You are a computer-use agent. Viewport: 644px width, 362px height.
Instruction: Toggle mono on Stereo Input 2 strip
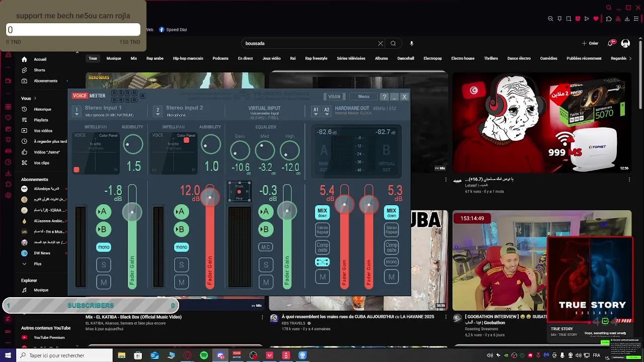point(182,247)
